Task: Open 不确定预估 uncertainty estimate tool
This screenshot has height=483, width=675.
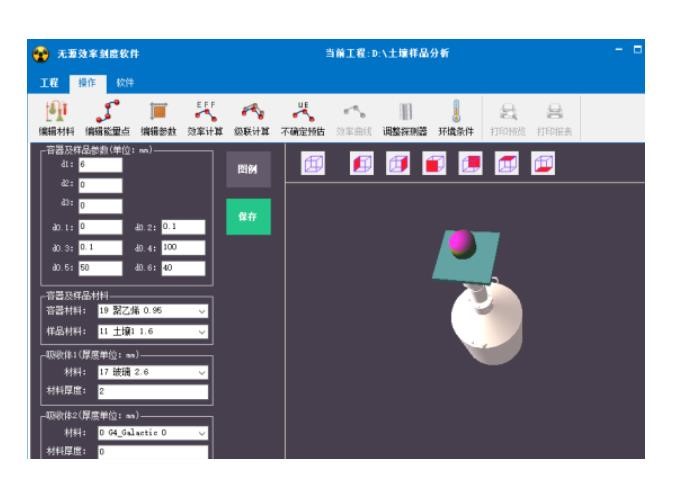Action: point(301,116)
